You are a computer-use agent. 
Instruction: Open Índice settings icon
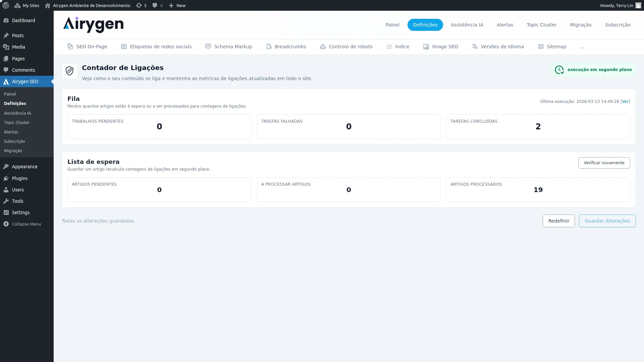tap(389, 47)
